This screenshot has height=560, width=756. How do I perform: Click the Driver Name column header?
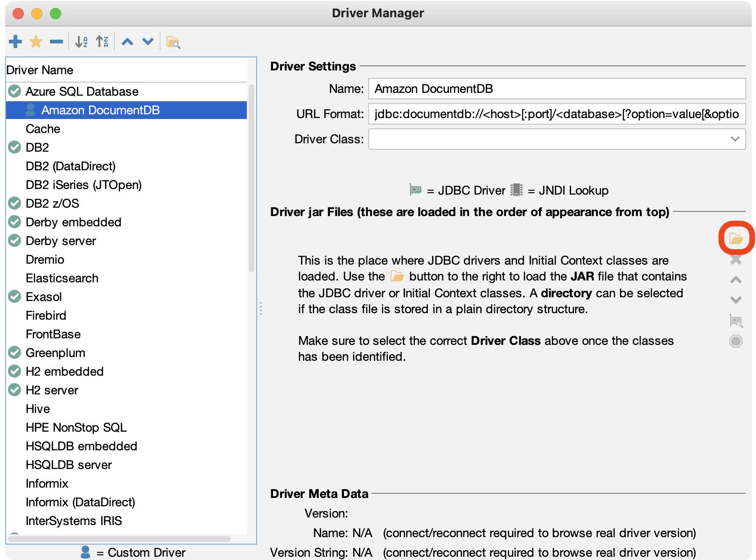click(x=126, y=70)
